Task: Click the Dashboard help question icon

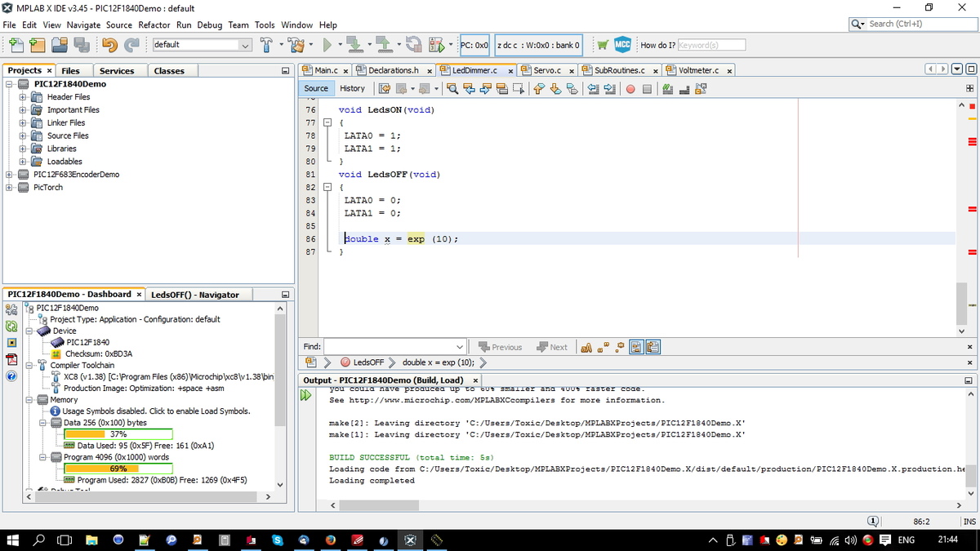Action: 12,376
